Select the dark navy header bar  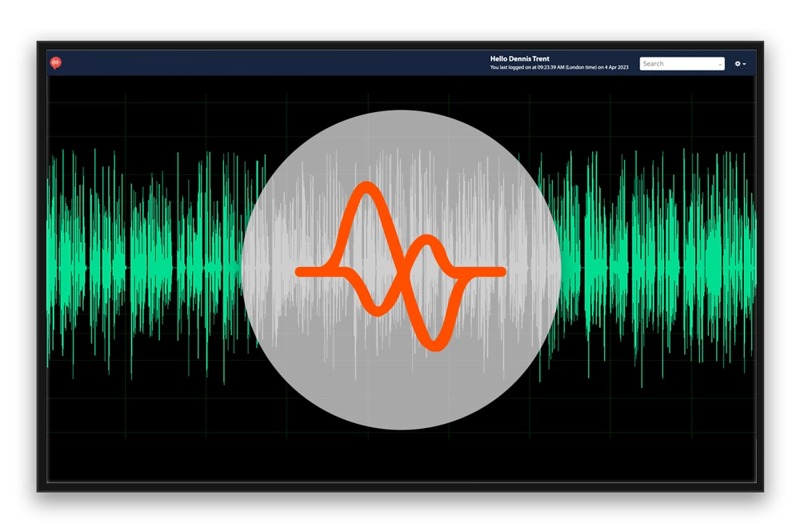pyautogui.click(x=320, y=62)
